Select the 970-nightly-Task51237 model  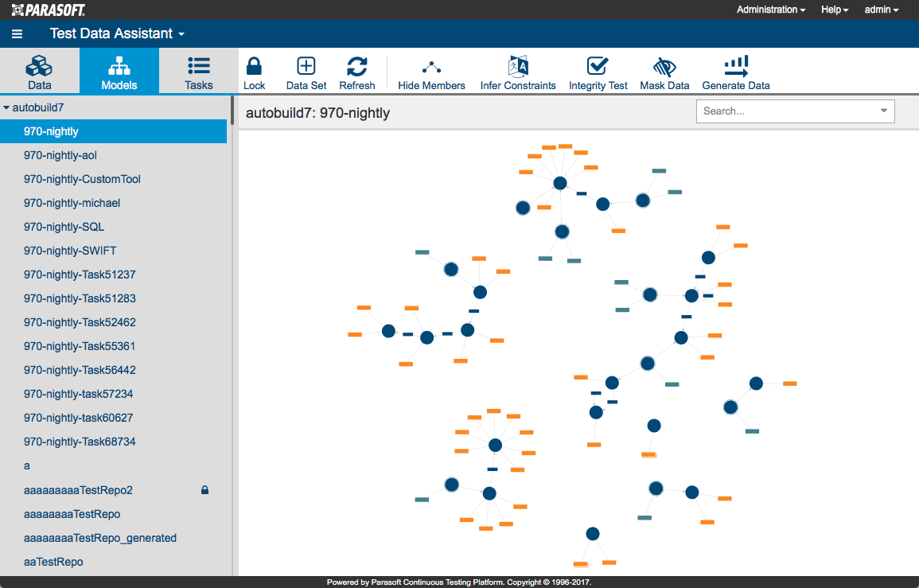click(113, 275)
